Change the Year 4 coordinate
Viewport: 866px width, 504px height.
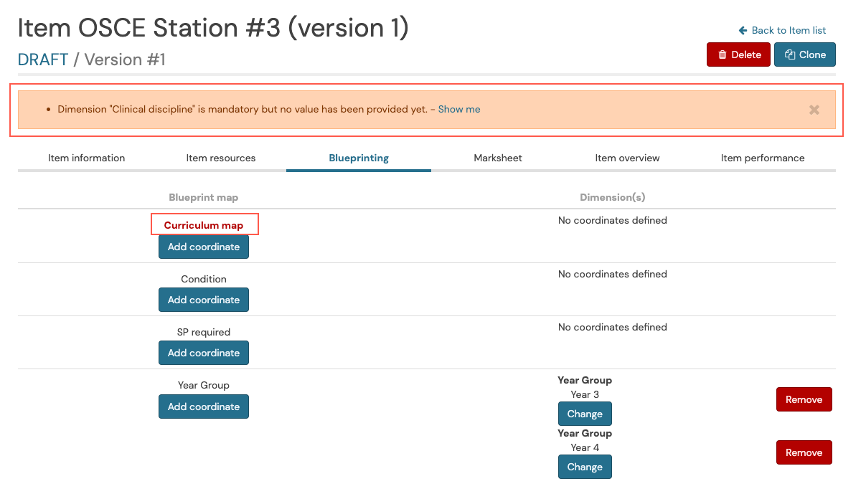(585, 467)
